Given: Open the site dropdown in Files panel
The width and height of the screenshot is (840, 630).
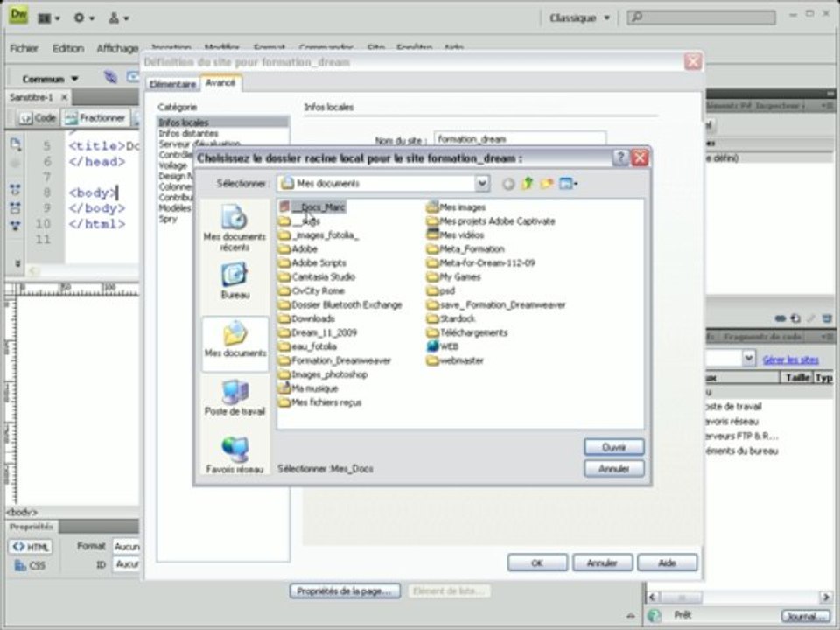Looking at the screenshot, I should click(748, 358).
